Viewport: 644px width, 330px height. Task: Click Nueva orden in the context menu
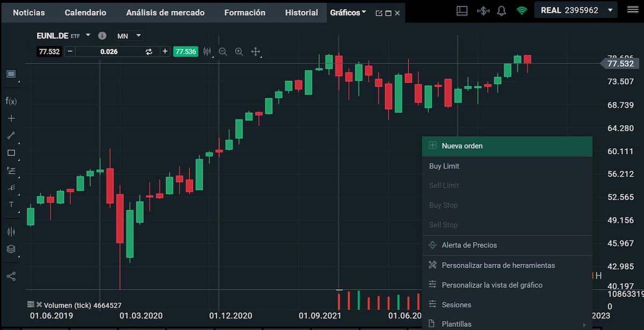coord(462,146)
